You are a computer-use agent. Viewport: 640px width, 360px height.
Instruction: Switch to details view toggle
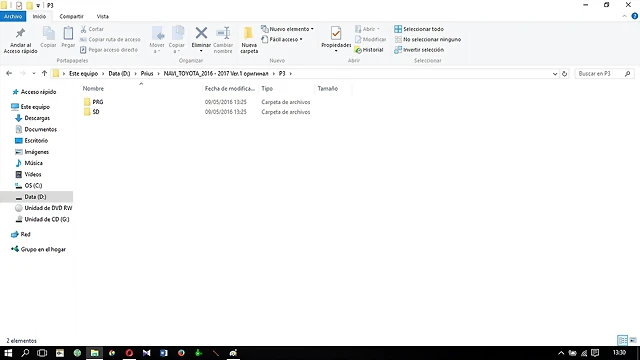622,340
